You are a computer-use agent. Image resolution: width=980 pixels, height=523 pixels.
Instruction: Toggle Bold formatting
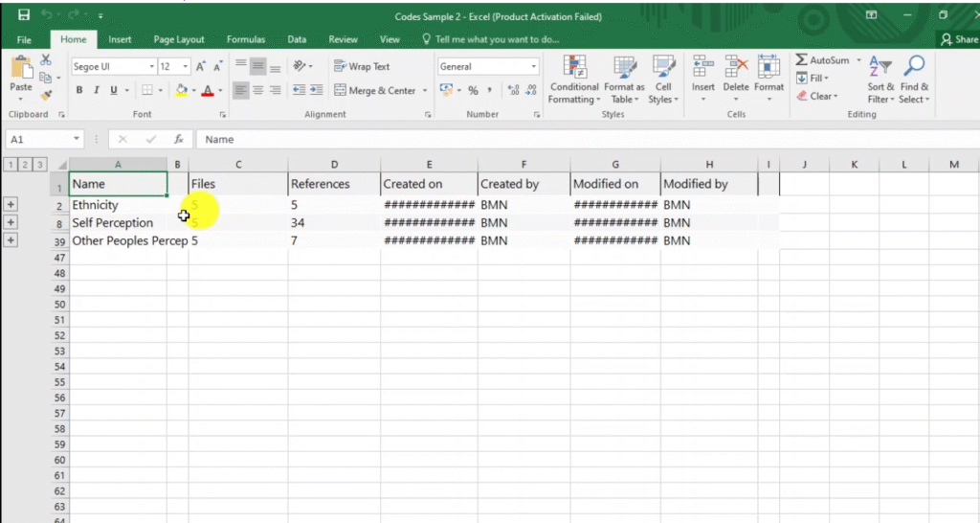tap(80, 90)
